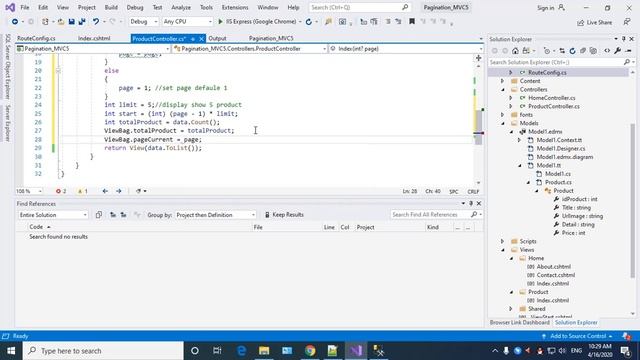The width and height of the screenshot is (640, 360).
Task: Open the Group by dropdown in Find References
Action: click(216, 215)
